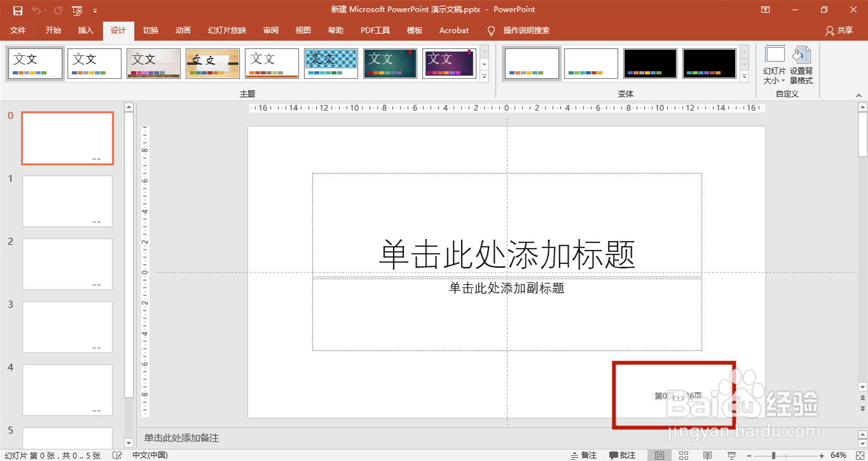Start the slideshow from the status bar icon
Screen dimensions: 868x461
click(x=731, y=455)
